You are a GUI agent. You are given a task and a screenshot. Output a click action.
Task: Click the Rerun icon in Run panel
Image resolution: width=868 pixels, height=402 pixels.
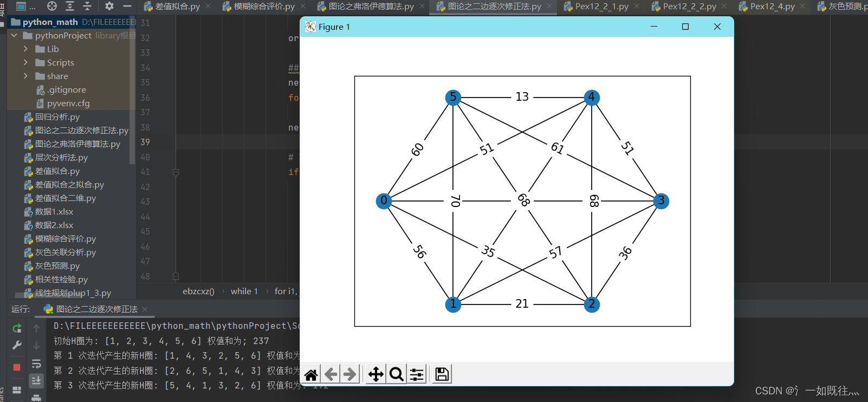coord(17,328)
